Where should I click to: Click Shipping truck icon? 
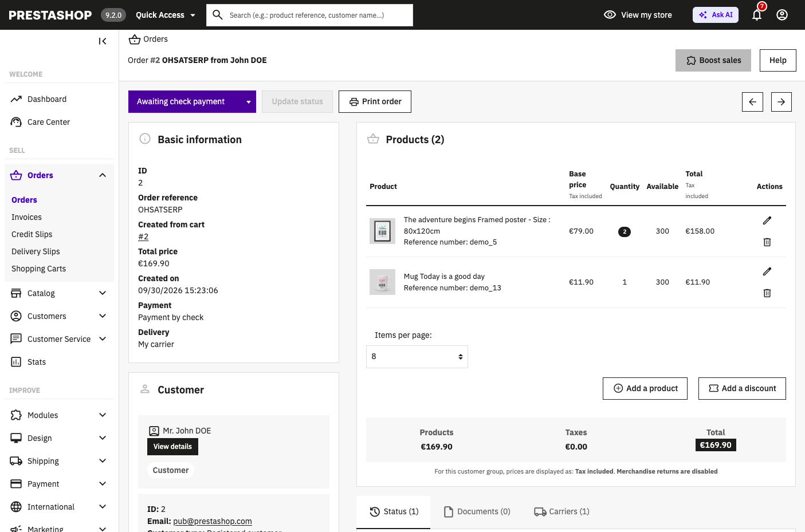point(16,461)
